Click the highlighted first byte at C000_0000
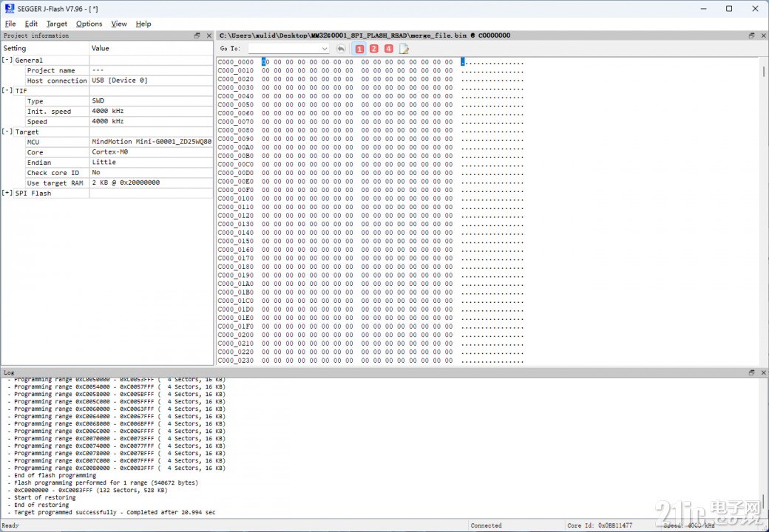This screenshot has height=532, width=769. click(x=264, y=62)
